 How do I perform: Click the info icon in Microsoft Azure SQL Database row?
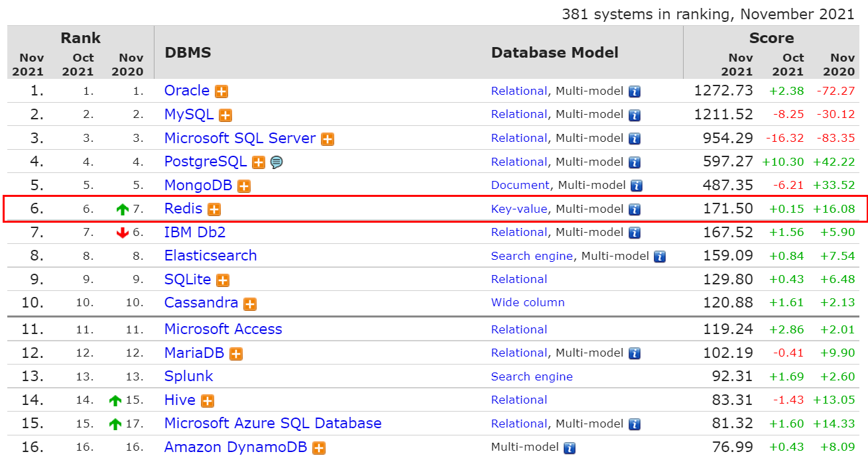click(635, 424)
